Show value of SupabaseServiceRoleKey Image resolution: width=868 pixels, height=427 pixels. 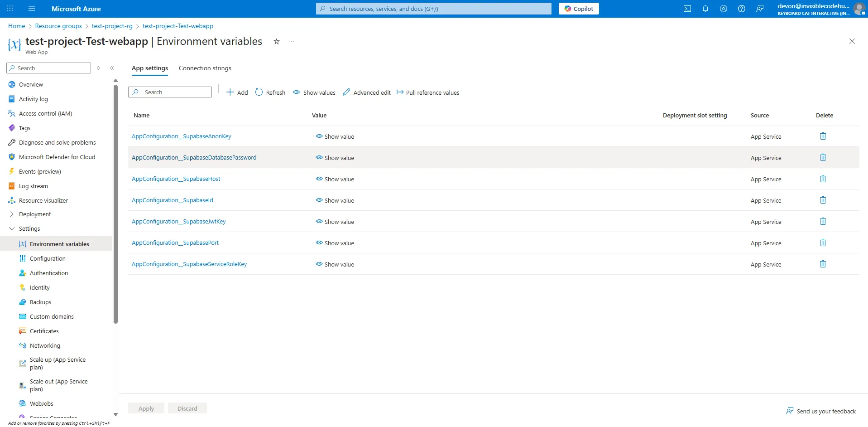(x=335, y=264)
